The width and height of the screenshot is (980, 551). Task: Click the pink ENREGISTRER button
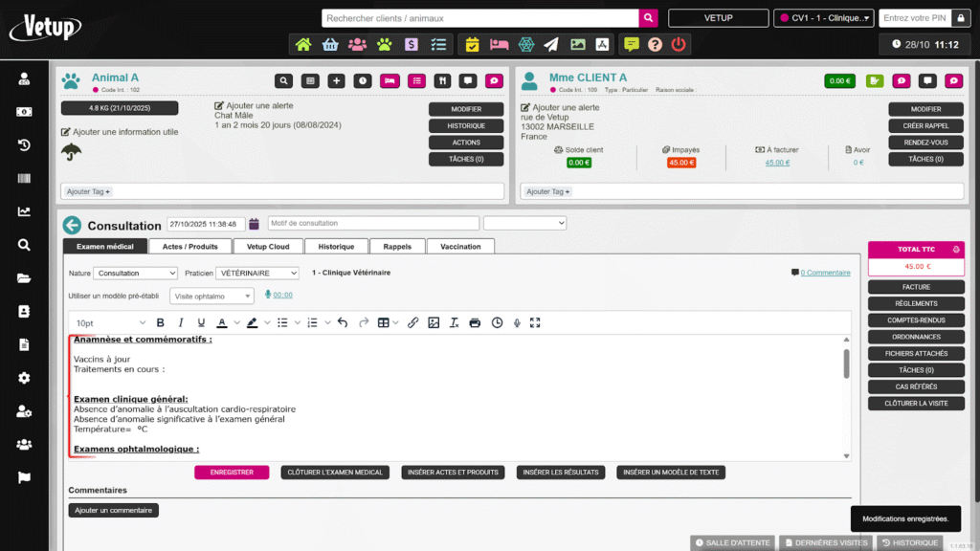[x=232, y=473]
